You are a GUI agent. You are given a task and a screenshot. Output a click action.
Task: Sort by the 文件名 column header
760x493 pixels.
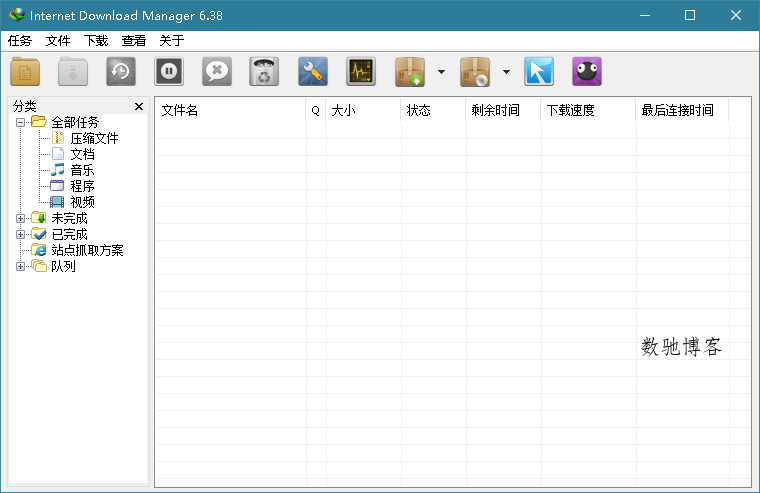point(230,111)
